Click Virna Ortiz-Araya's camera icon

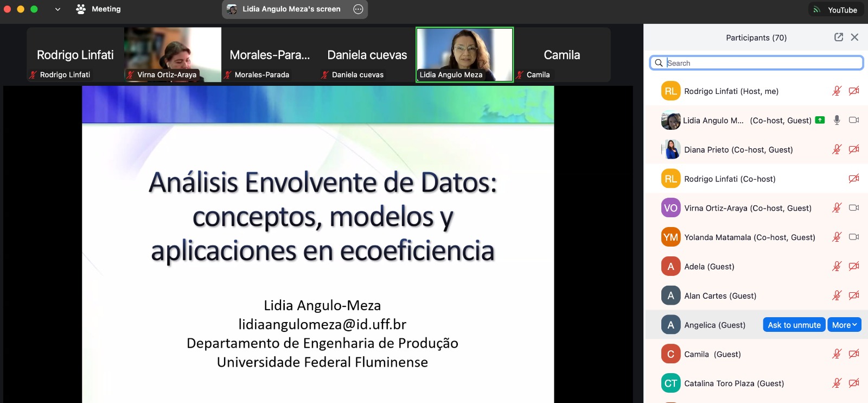[854, 207]
